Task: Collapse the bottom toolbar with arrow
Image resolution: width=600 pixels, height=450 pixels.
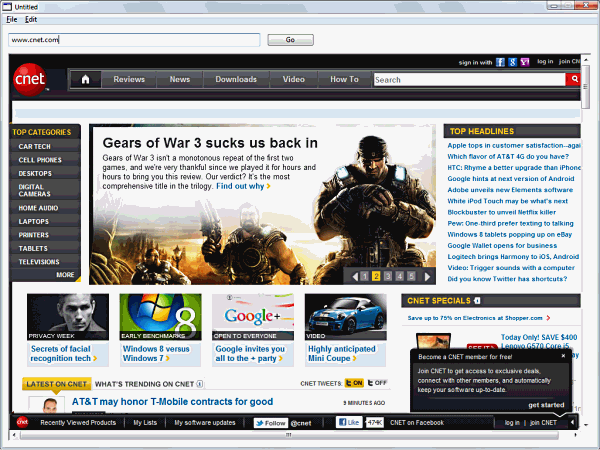Action: 572,423
